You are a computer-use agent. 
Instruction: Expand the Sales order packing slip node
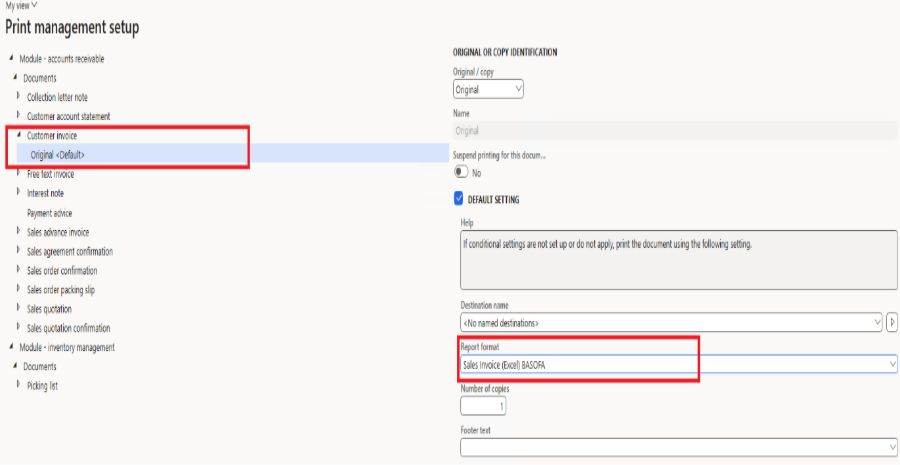pos(18,290)
